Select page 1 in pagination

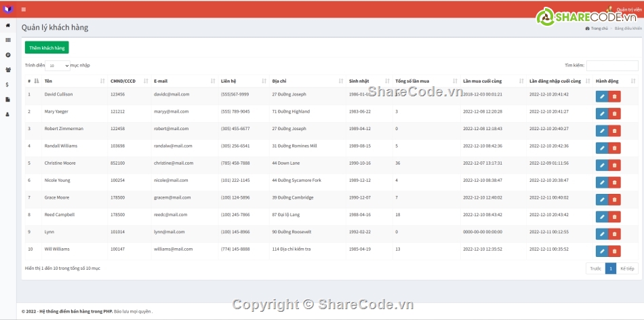[x=610, y=268]
